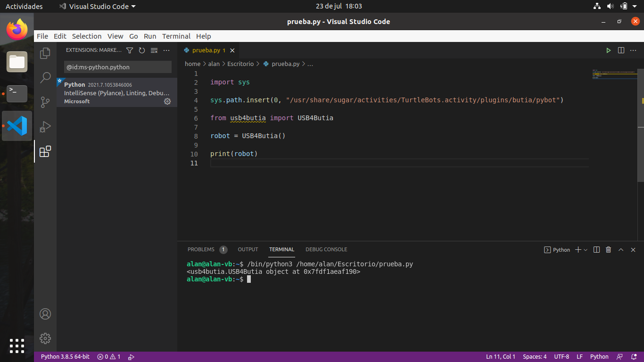This screenshot has width=644, height=362.
Task: Kill the terminal with trash icon
Action: (609, 250)
